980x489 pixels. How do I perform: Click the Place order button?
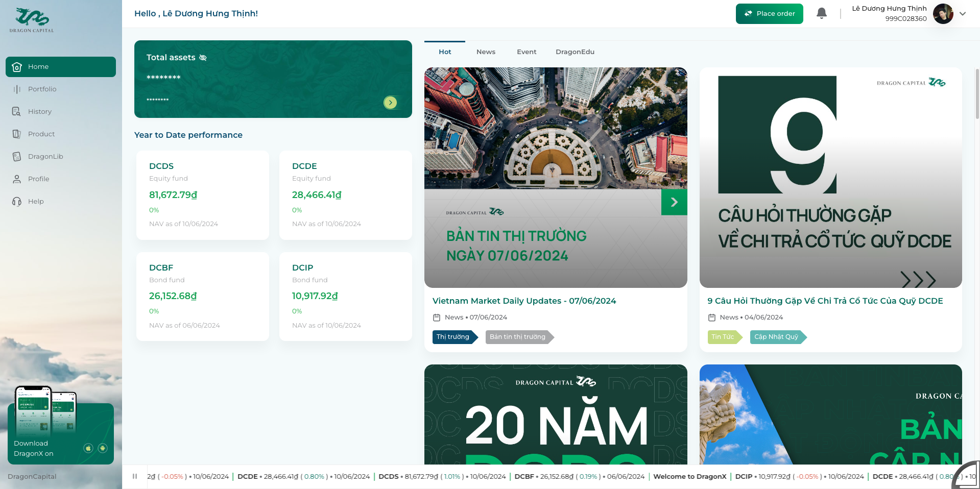coord(770,14)
